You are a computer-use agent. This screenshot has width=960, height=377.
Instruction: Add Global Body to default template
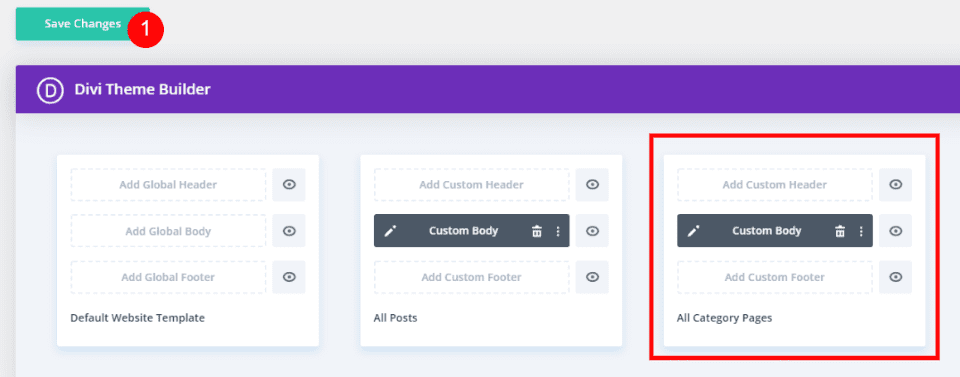168,231
